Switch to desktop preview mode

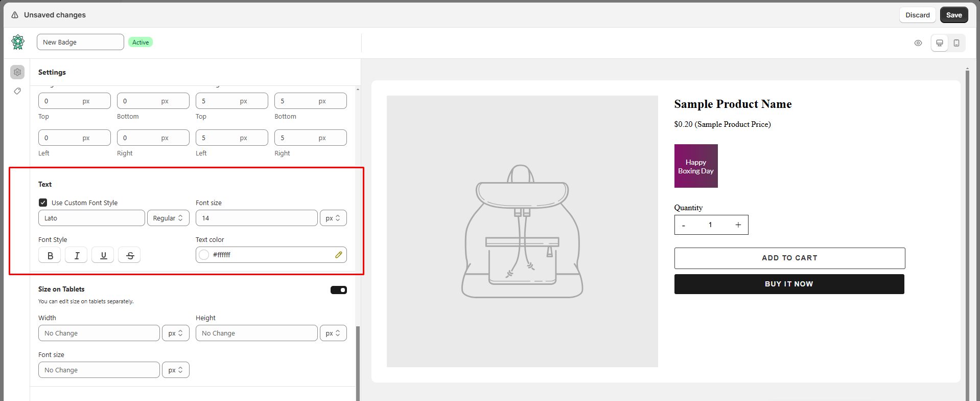pos(939,43)
